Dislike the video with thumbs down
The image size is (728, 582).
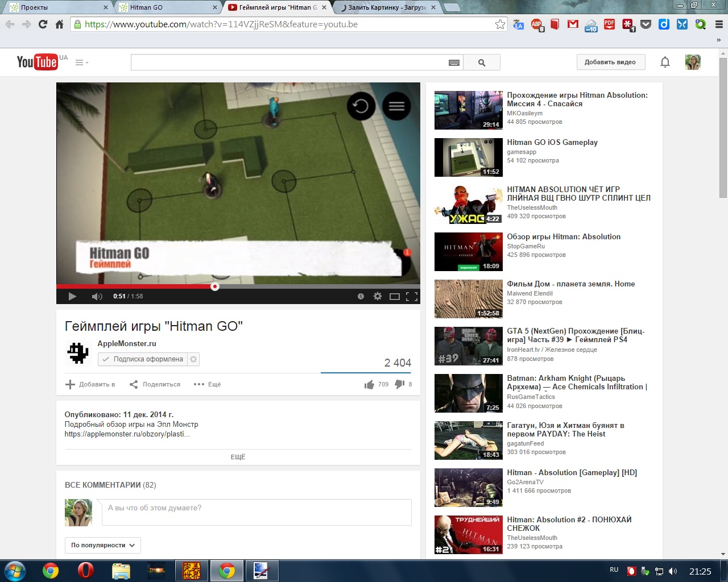click(400, 385)
